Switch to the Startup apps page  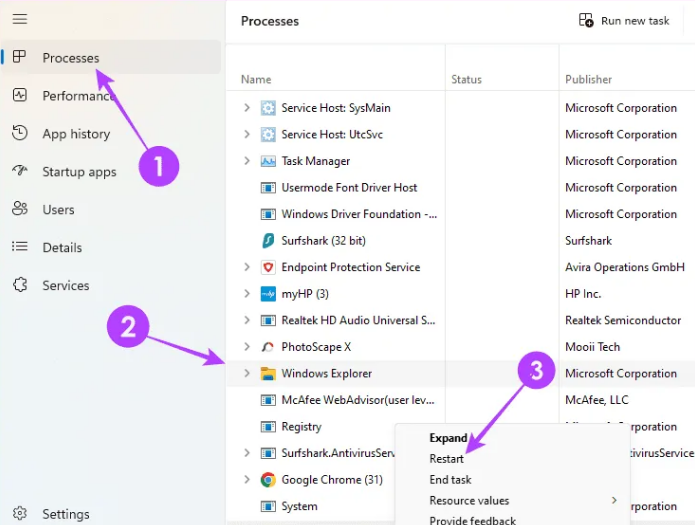pyautogui.click(x=79, y=172)
